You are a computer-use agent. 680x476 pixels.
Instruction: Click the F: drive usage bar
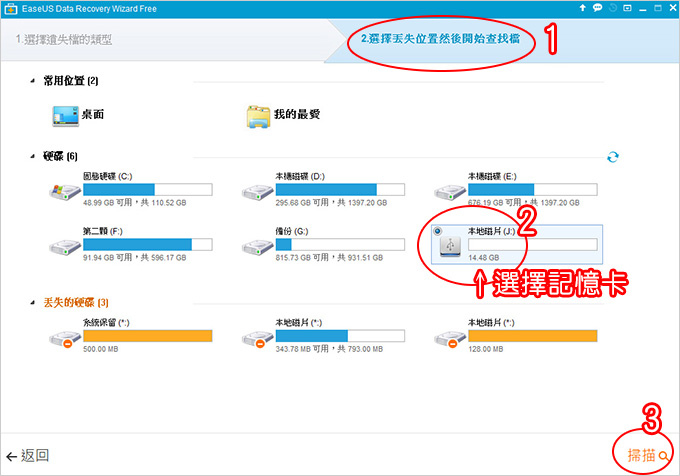coord(147,245)
